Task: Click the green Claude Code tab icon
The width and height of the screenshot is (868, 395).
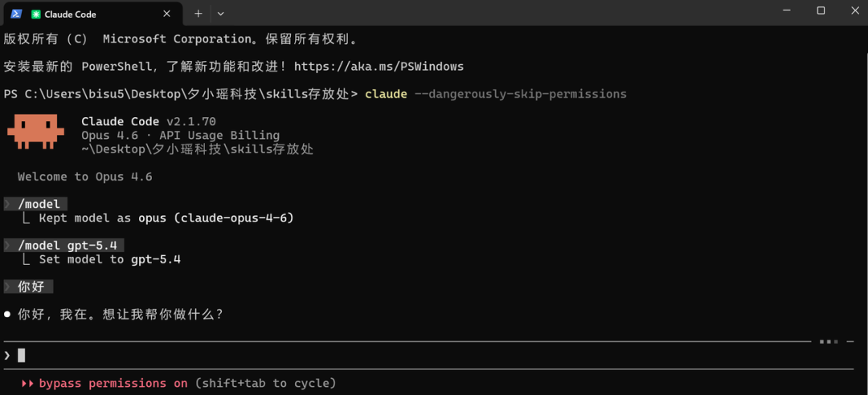Action: pos(36,14)
